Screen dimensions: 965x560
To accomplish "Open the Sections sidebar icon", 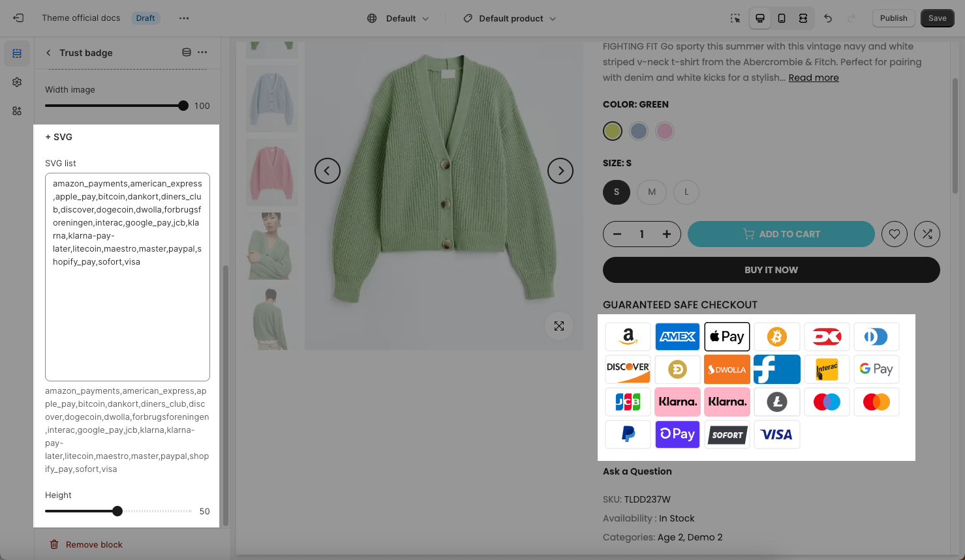I will 17,53.
